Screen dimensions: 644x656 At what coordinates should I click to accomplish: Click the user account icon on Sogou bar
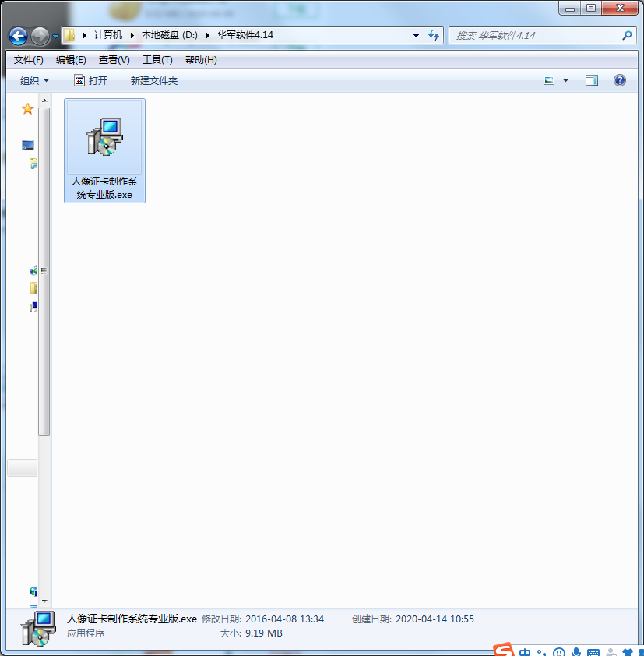click(x=611, y=652)
